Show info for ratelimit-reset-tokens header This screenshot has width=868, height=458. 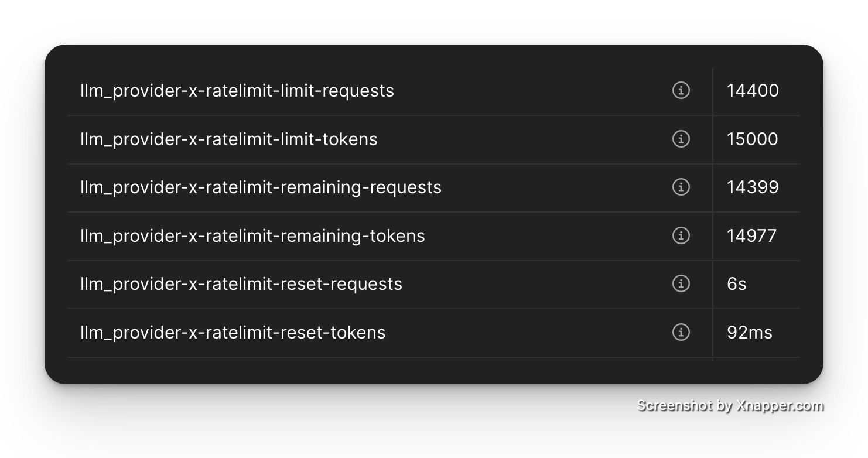coord(681,332)
